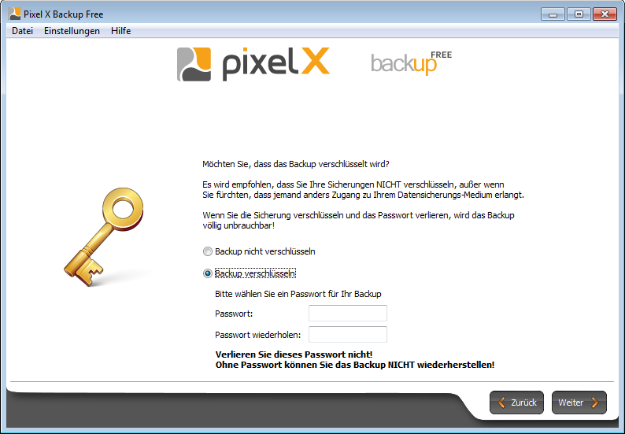The height and width of the screenshot is (434, 625).
Task: Click the Pixel X app icon in title bar
Action: coord(14,14)
